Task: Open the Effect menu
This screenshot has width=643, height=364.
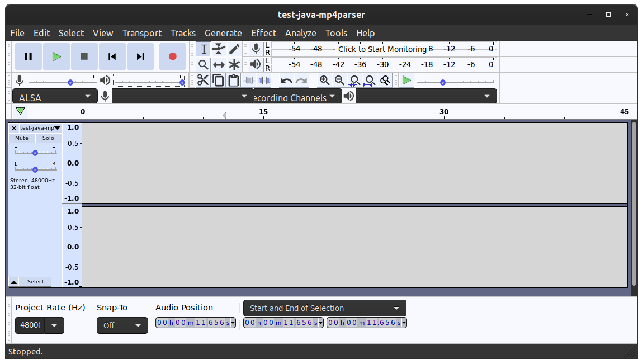Action: click(264, 33)
